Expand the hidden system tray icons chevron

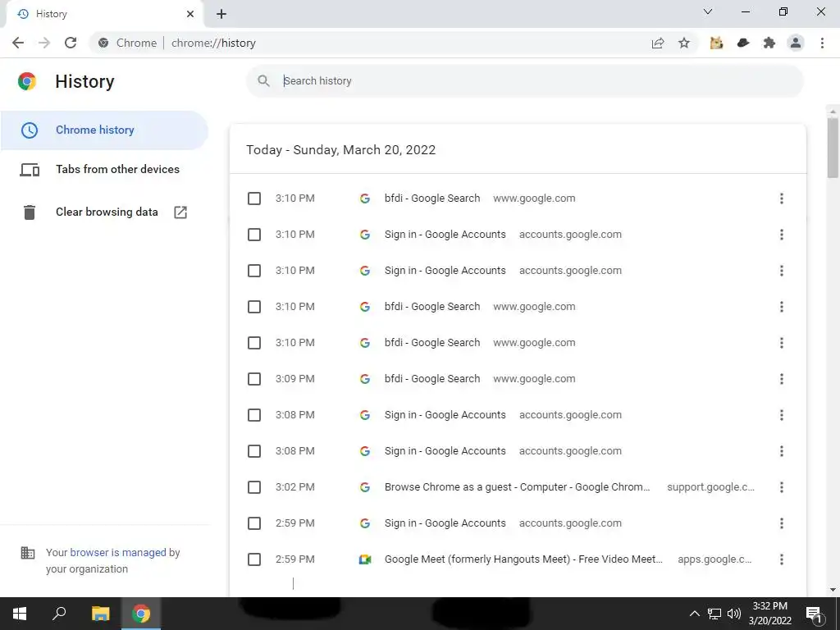tap(694, 614)
